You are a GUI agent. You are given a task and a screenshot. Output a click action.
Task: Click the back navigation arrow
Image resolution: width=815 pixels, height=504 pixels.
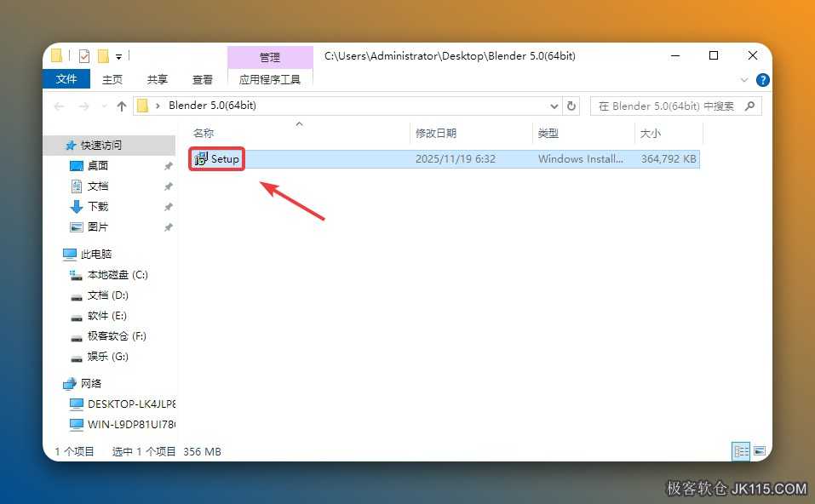[60, 106]
